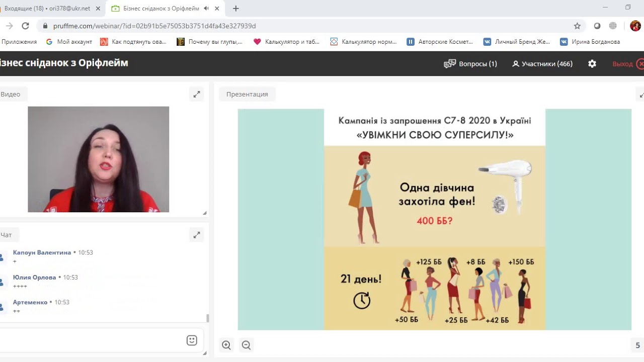Open the Личный Бренд Же... VK bookmark
This screenshot has width=644, height=362.
click(x=517, y=42)
